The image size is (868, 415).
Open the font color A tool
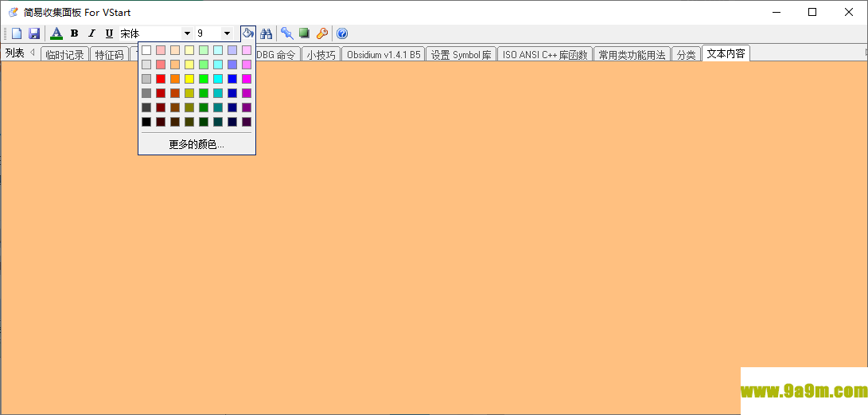56,33
